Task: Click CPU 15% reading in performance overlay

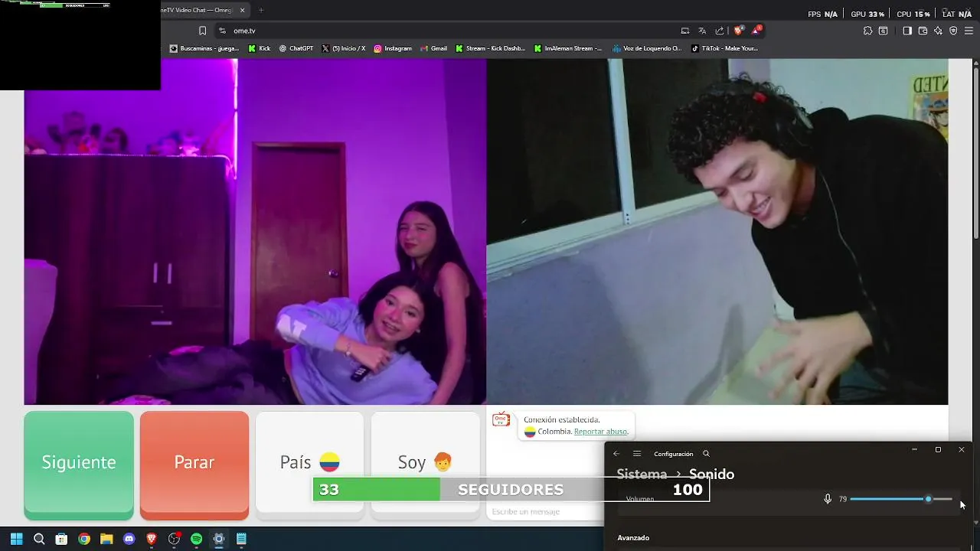Action: coord(913,14)
